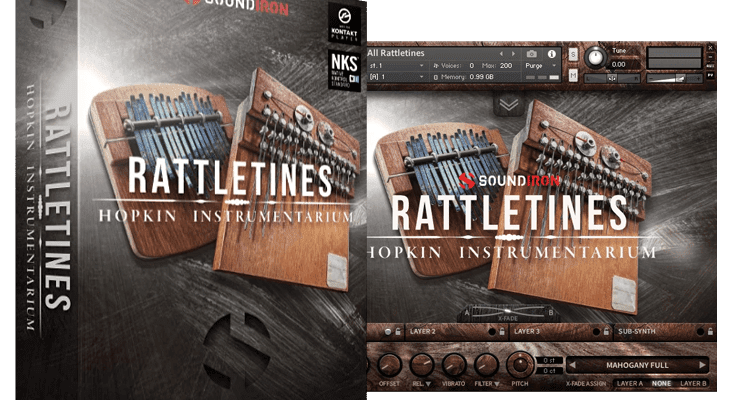Select the Sub-Synth tab
Screen dimensions: 730x400
tap(636, 330)
